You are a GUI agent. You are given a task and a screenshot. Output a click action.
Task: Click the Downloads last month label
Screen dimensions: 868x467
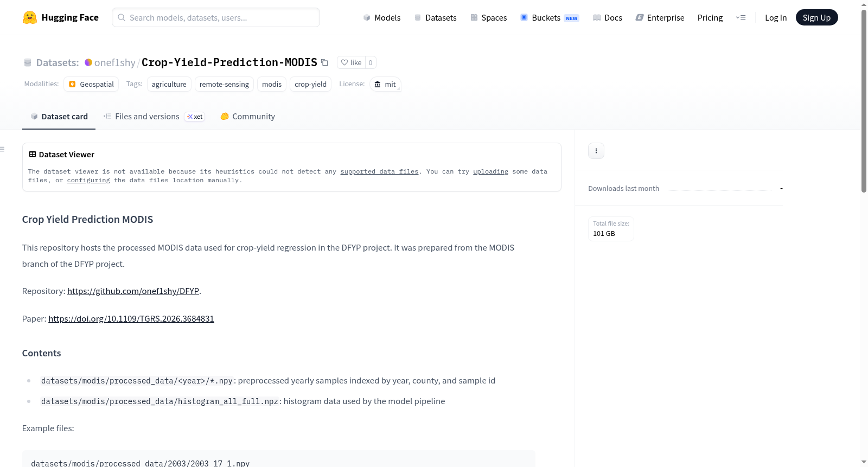tap(623, 188)
